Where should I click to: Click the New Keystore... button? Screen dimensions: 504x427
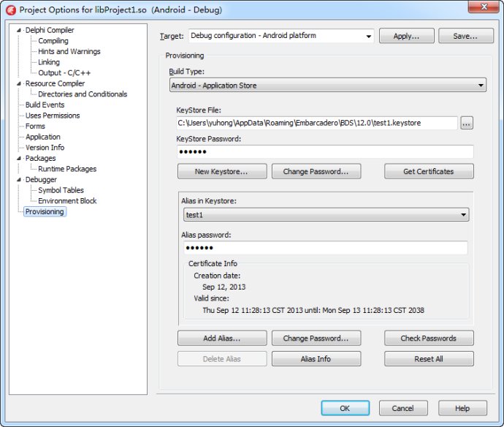222,171
